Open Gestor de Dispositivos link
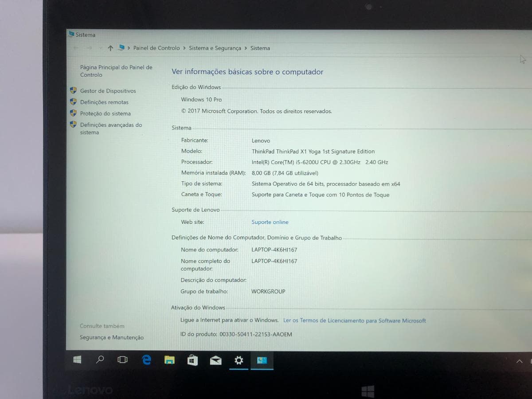This screenshot has width=532, height=399. point(108,91)
